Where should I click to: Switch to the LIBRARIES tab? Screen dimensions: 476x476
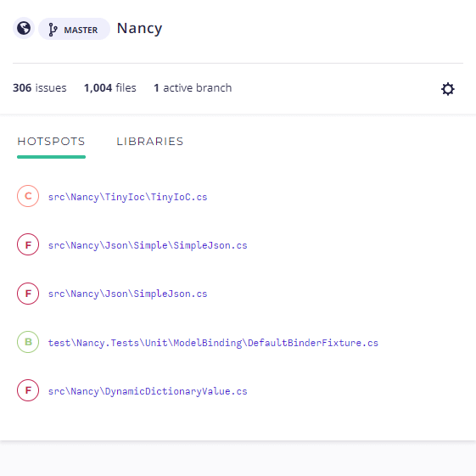pyautogui.click(x=150, y=142)
